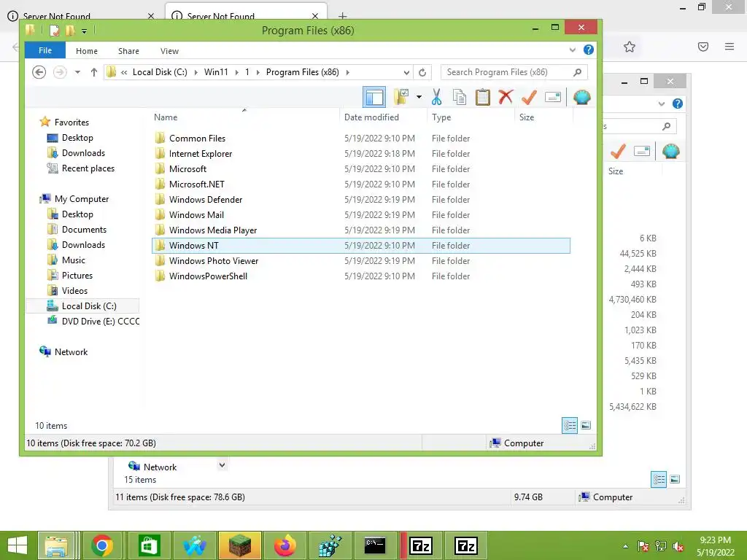Click the folder options toolbar icon
747x560 pixels.
(x=402, y=97)
